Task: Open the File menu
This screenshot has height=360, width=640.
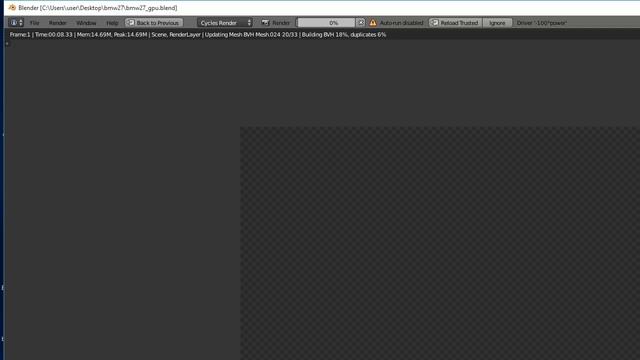Action: 35,23
